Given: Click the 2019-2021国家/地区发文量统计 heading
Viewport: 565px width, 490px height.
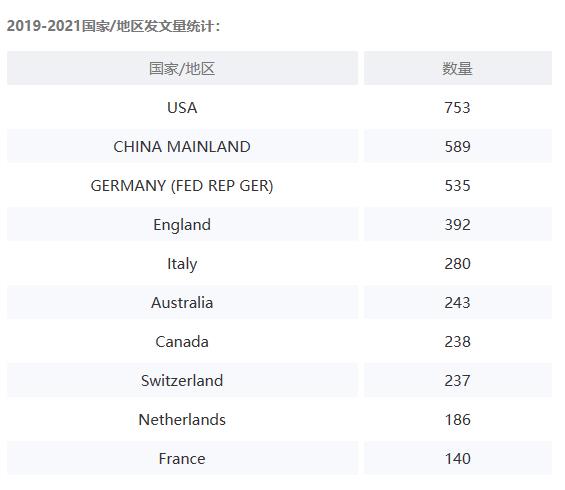Looking at the screenshot, I should [113, 26].
